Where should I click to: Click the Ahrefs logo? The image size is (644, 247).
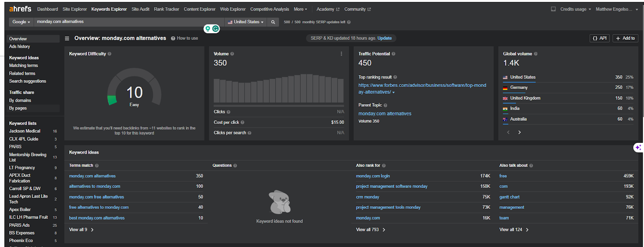click(20, 9)
